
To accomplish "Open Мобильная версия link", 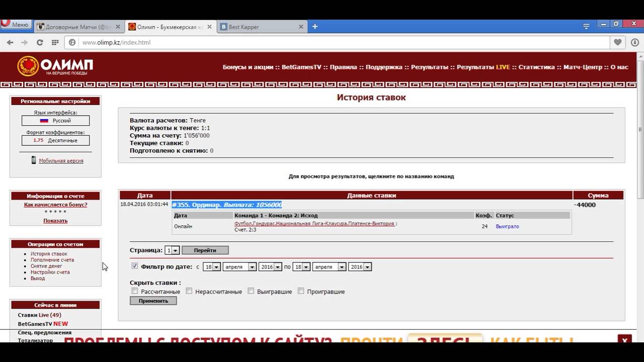I will pos(61,161).
